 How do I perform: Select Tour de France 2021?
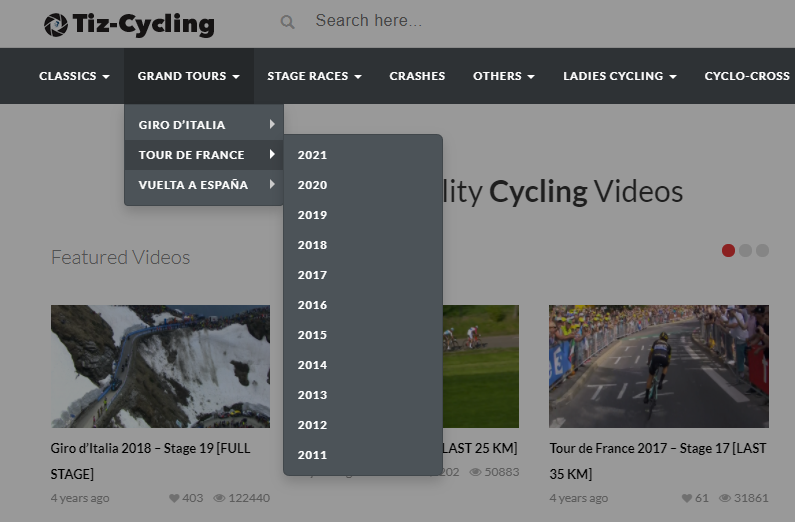[363, 155]
